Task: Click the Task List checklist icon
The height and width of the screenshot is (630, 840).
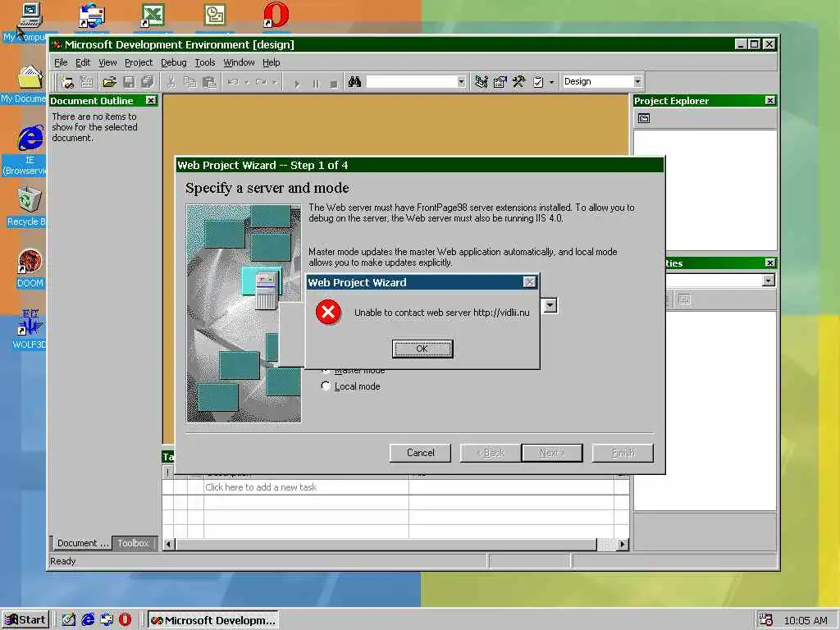Action: [x=538, y=82]
